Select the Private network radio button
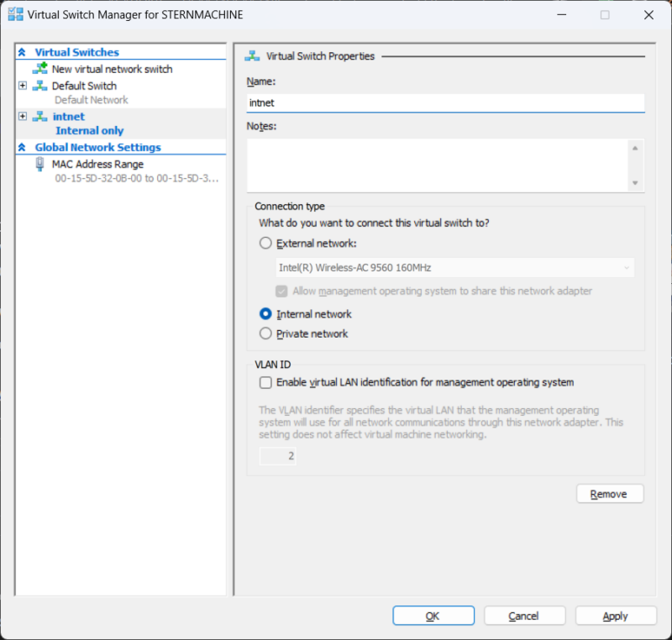The width and height of the screenshot is (672, 640). 265,333
